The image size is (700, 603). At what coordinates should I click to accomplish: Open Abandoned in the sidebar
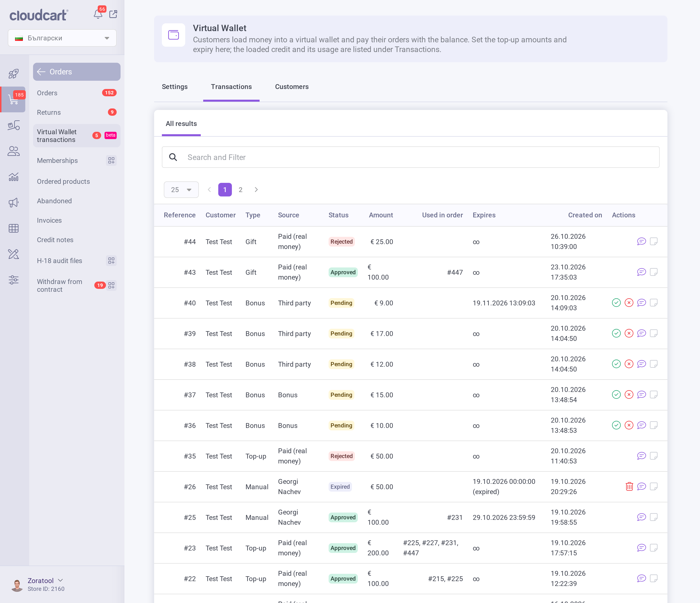[x=77, y=201]
